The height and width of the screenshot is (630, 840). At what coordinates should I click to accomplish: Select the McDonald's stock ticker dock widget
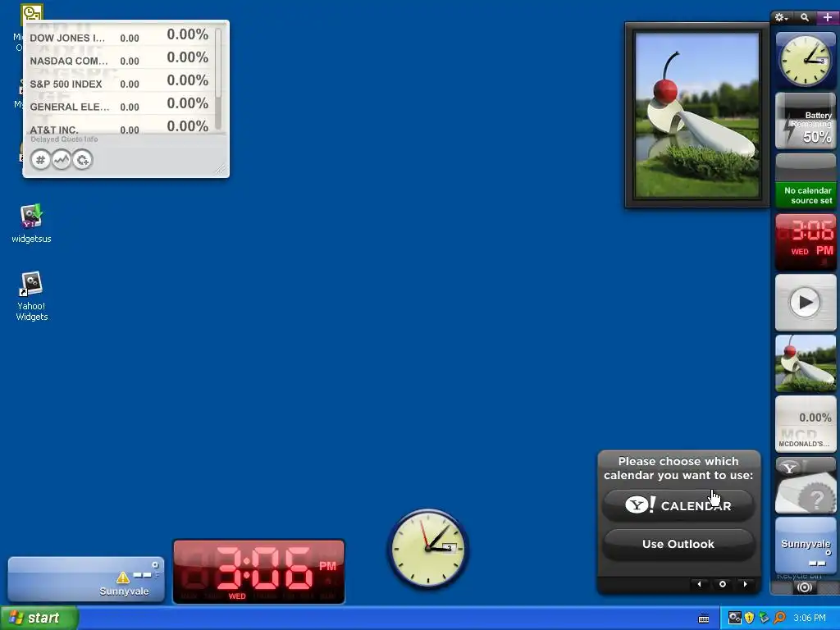click(x=806, y=424)
